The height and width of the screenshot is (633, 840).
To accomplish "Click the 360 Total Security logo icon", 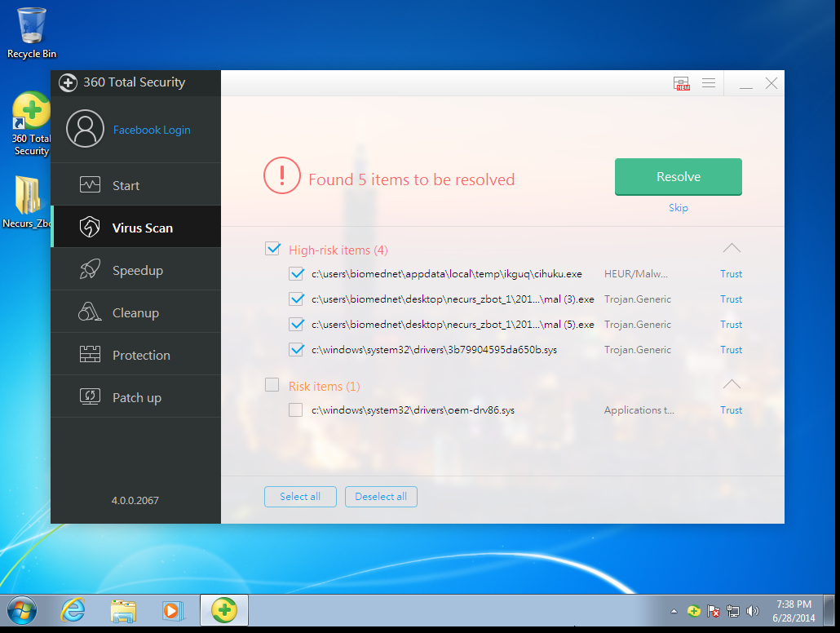I will click(68, 82).
